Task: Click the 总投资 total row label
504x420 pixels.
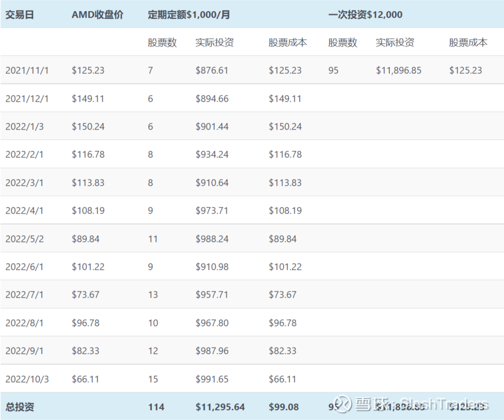Action: click(x=20, y=407)
